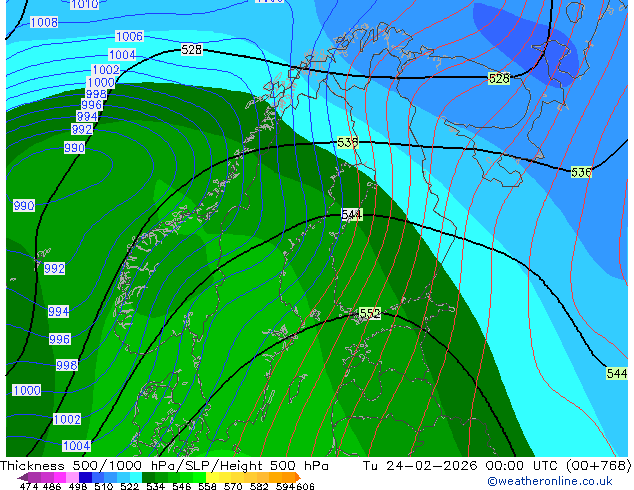Click the purple left arrow of legend
Viewport: 634px width, 490px height.
click(23, 477)
